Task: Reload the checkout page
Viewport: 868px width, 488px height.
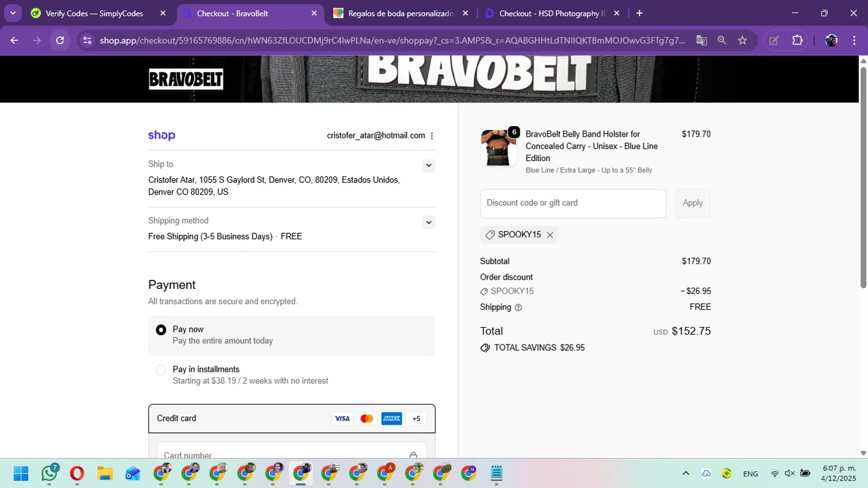Action: 60,41
